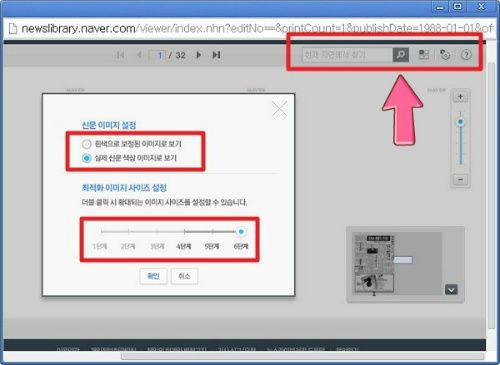The height and width of the screenshot is (365, 500).
Task: Jump to the last newspaper page
Action: click(216, 55)
